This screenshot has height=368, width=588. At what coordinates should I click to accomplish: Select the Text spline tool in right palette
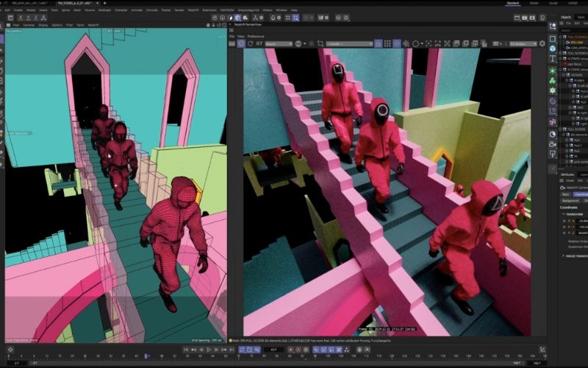(553, 59)
